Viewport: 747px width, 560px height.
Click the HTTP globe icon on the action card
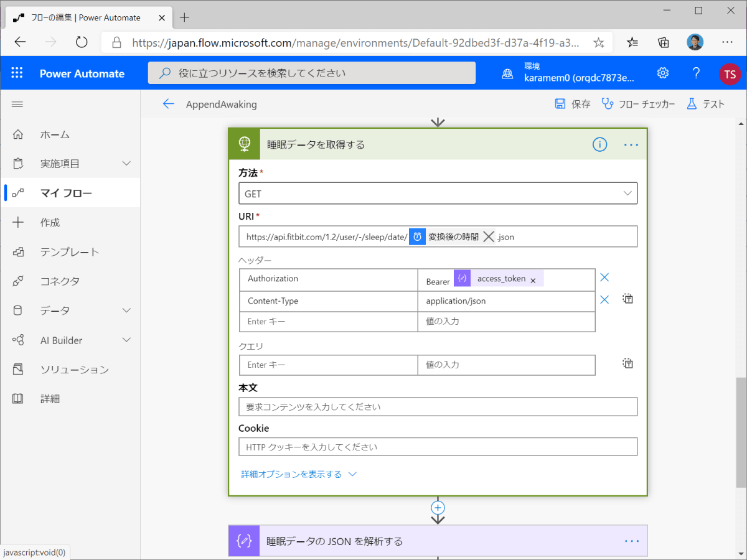coord(244,144)
